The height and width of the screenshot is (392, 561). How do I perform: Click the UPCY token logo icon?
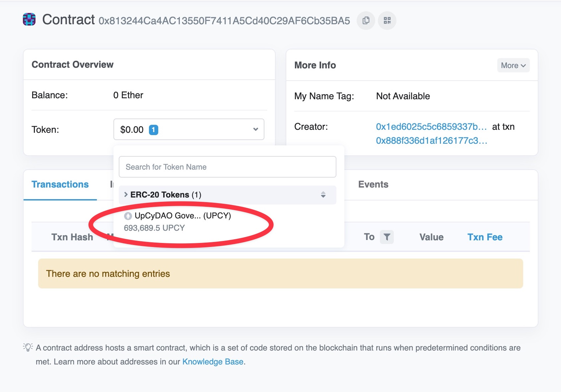[x=128, y=216]
